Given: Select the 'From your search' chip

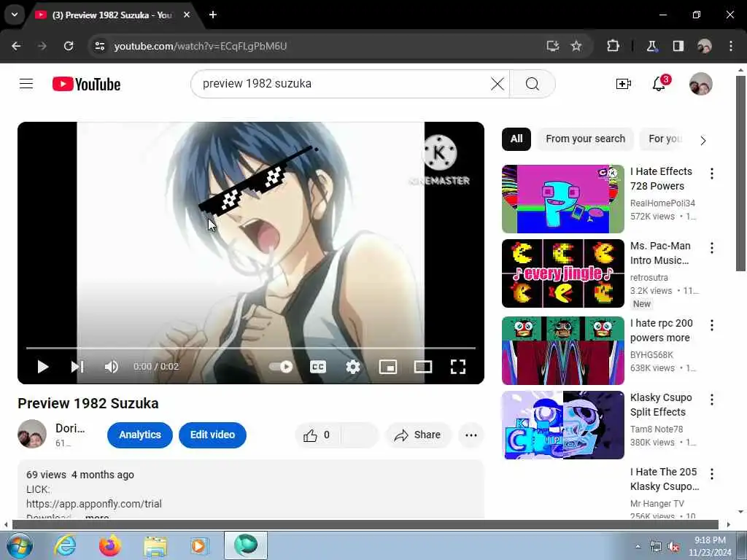Looking at the screenshot, I should 586,139.
